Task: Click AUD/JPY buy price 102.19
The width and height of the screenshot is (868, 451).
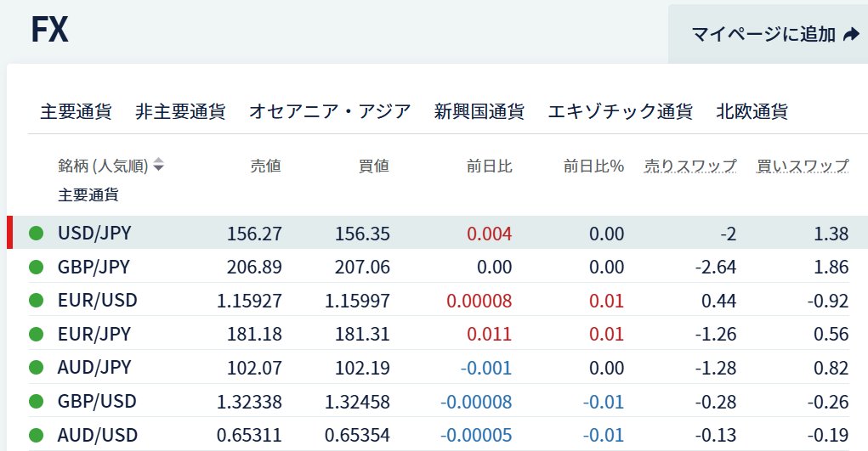Action: (x=363, y=368)
